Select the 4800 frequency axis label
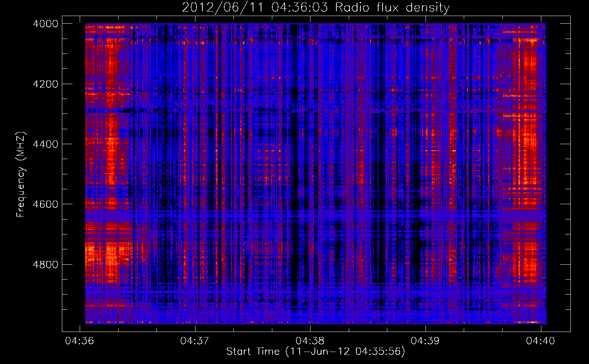Viewport: 589px width, 364px height. [46, 265]
